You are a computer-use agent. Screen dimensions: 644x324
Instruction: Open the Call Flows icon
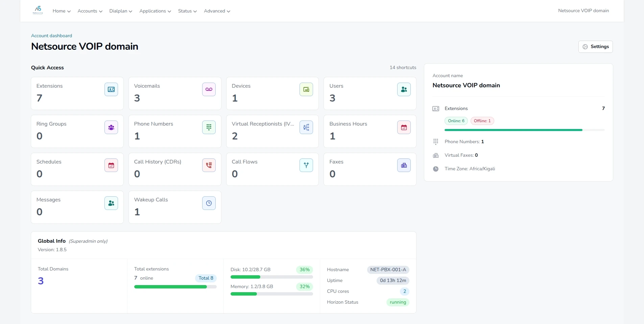pyautogui.click(x=306, y=165)
